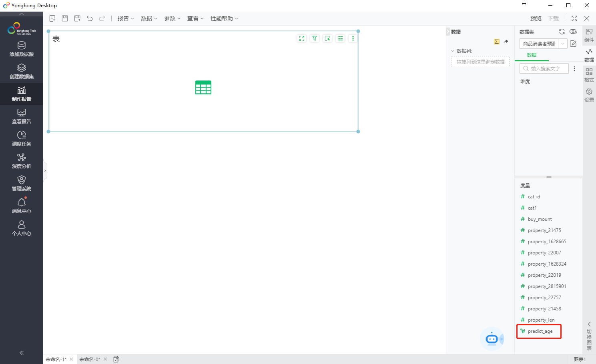Screen dimensions: 596x364
Task: Open the 性能帮助 menu
Action: pos(224,18)
